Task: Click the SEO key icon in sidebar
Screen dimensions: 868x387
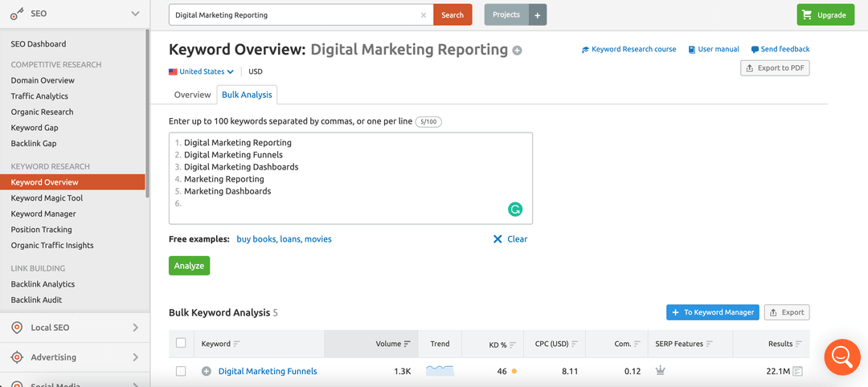Action: (x=17, y=14)
